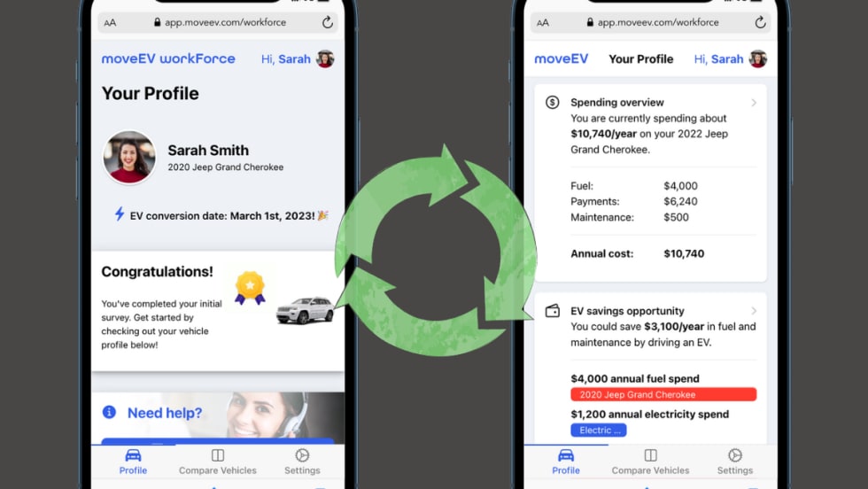This screenshot has height=489, width=868.
Task: Click the Need help? link
Action: tap(165, 413)
